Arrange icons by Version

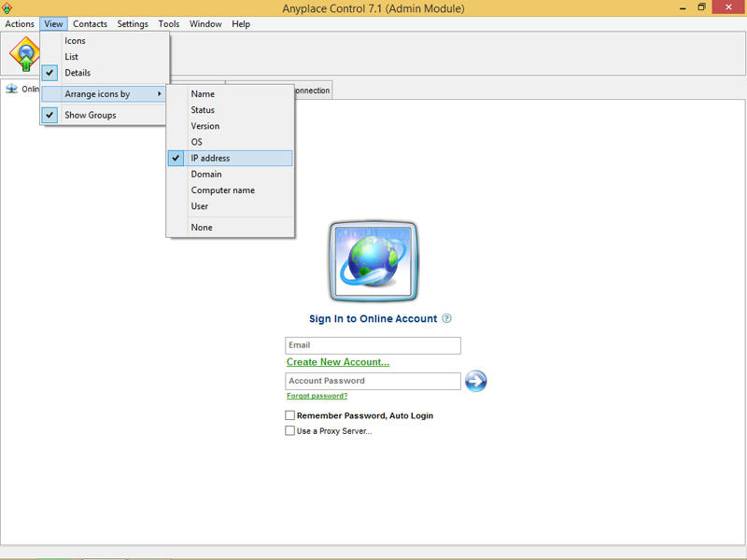pos(230,126)
